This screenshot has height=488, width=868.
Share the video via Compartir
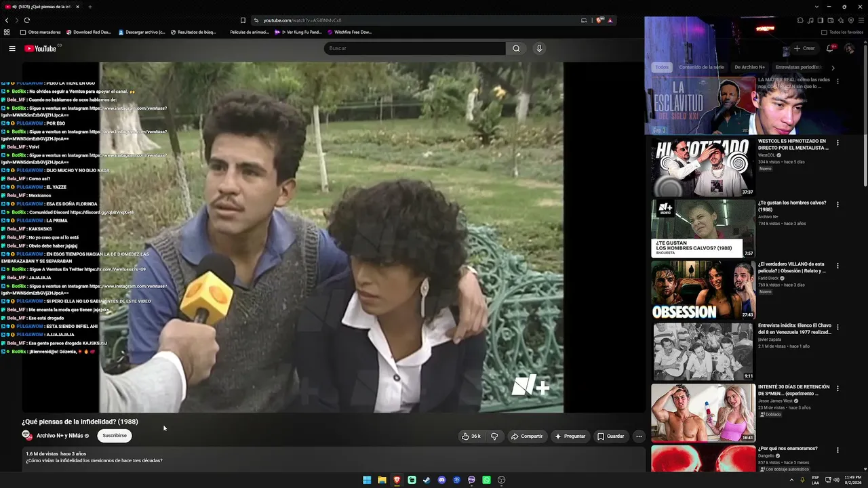pos(527,436)
